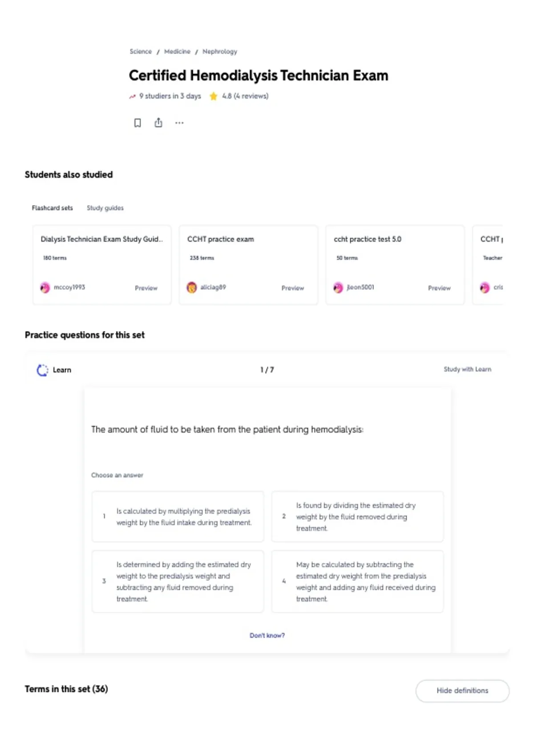Open Study with Learn link
The width and height of the screenshot is (534, 756).
467,369
